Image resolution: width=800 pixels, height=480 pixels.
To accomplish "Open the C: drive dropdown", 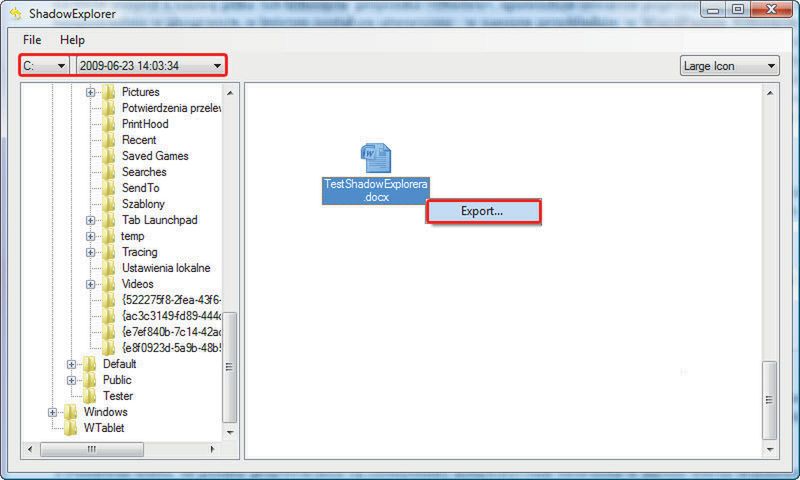I will [x=44, y=66].
